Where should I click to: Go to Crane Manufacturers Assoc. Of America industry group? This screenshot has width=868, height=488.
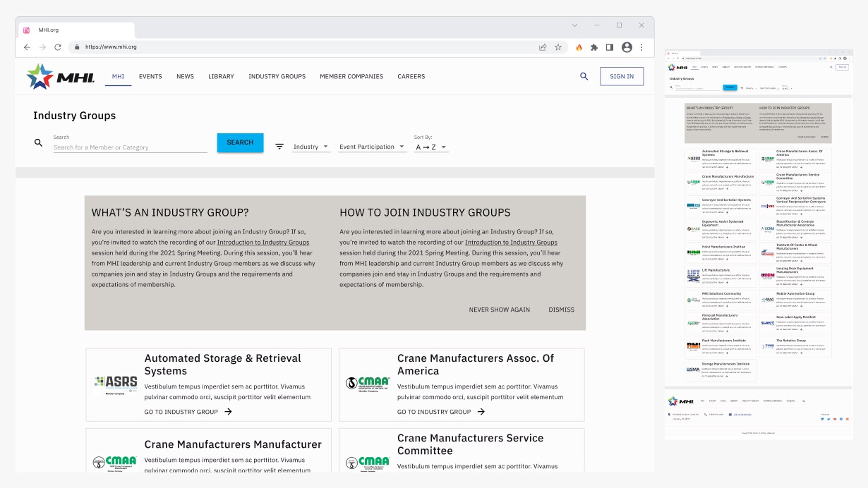[x=440, y=412]
